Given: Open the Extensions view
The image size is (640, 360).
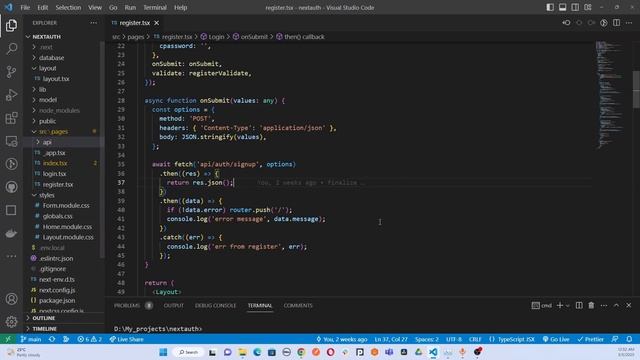Looking at the screenshot, I should tap(11, 118).
